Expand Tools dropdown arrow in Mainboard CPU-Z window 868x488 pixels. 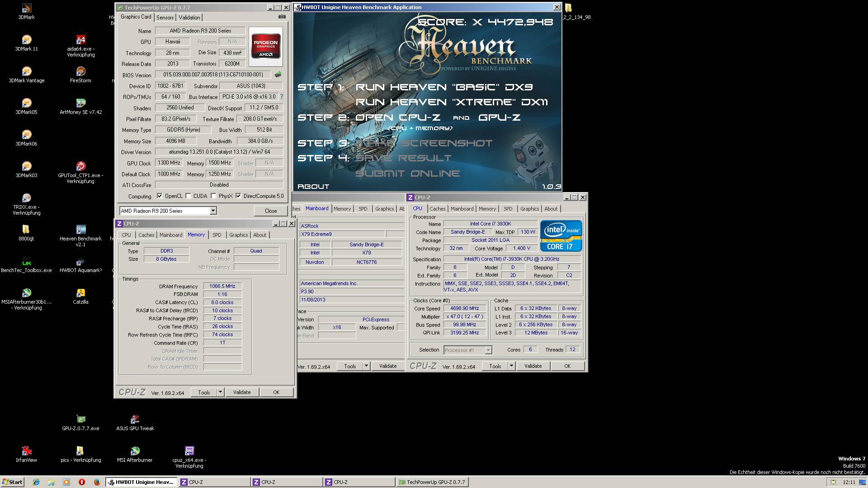click(366, 366)
